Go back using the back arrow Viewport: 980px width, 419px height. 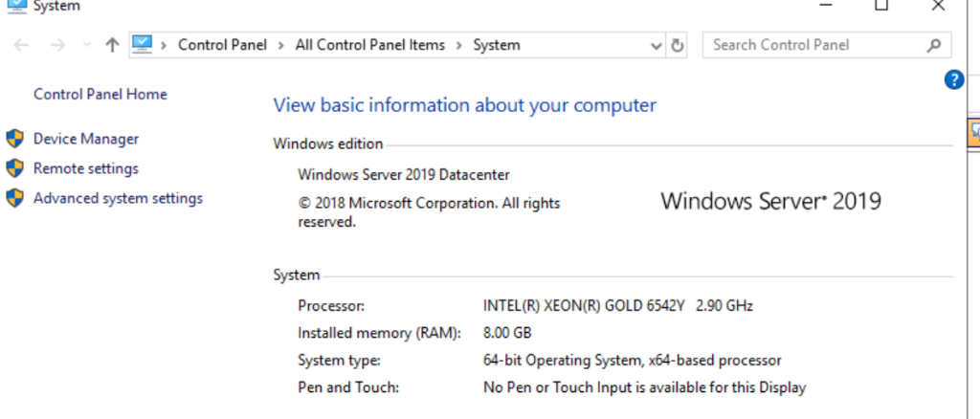pos(21,45)
